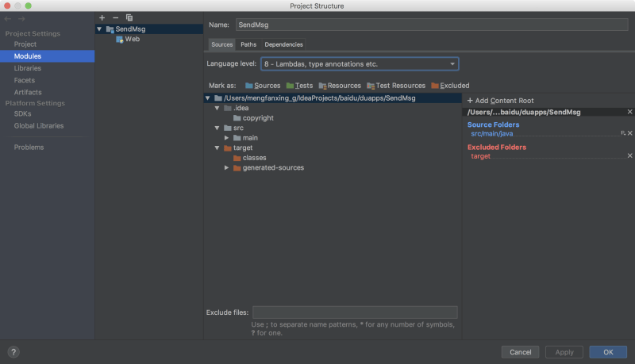Switch to the Sources tab
The image size is (635, 364).
pyautogui.click(x=222, y=44)
